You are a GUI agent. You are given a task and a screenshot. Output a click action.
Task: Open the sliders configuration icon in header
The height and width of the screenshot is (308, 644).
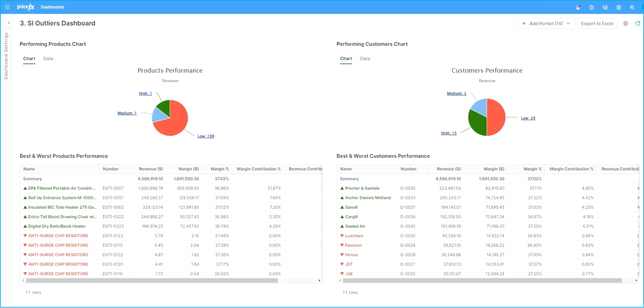(x=605, y=7)
